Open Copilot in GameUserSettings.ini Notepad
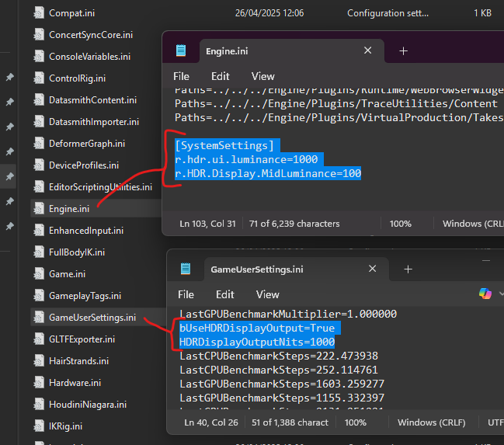Viewport: 504px width, 445px height. click(485, 294)
